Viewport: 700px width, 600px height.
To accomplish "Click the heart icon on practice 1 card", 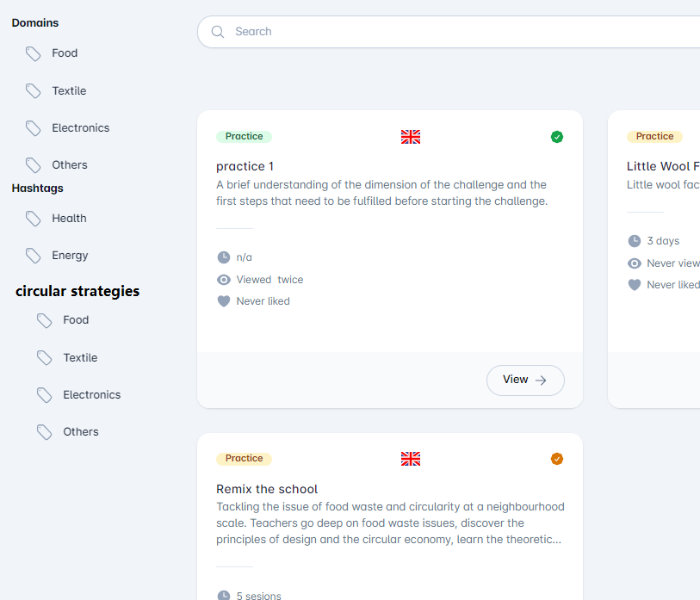I will click(224, 301).
